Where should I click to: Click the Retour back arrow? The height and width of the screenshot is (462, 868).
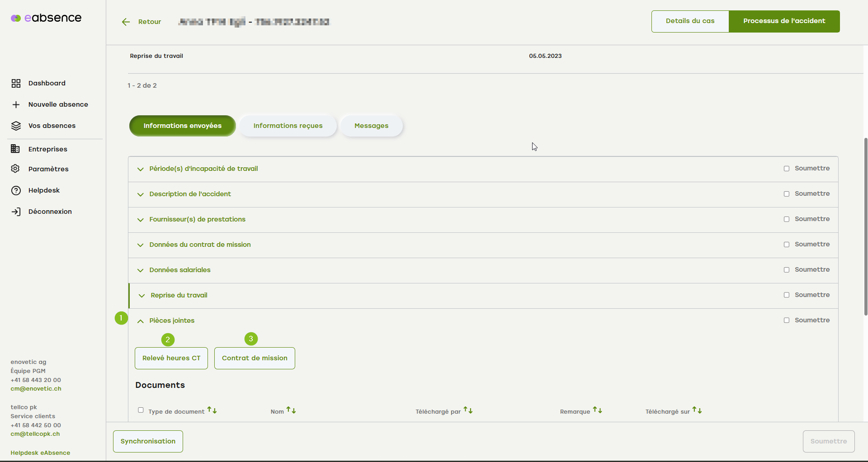point(126,22)
